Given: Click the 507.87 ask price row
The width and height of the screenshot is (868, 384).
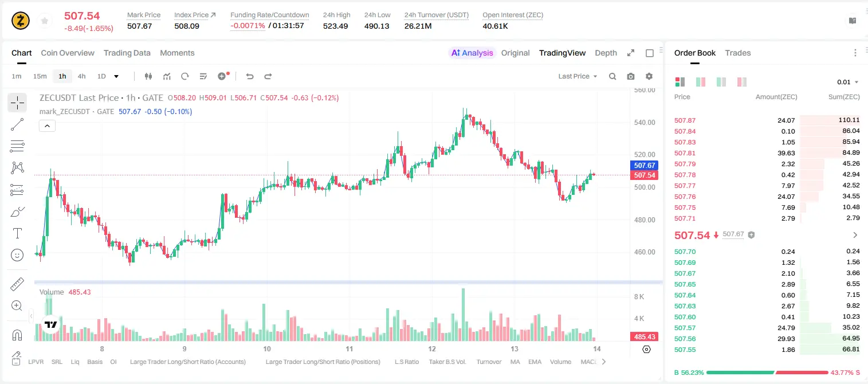Looking at the screenshot, I should (x=767, y=120).
